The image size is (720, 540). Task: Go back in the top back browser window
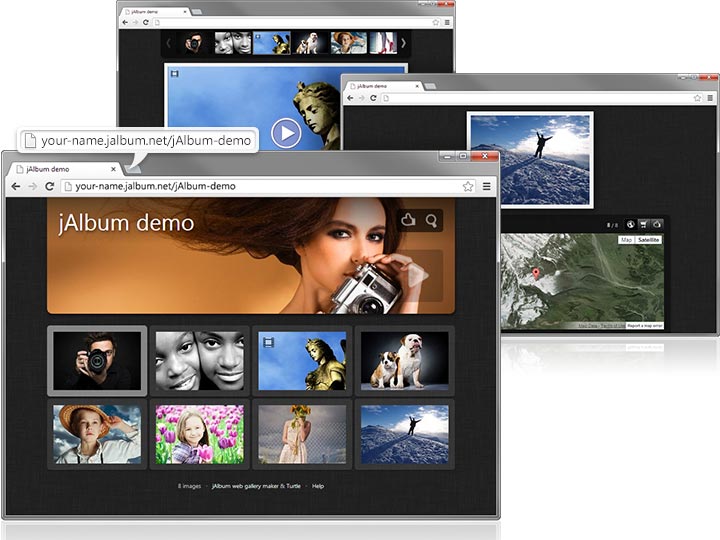125,22
